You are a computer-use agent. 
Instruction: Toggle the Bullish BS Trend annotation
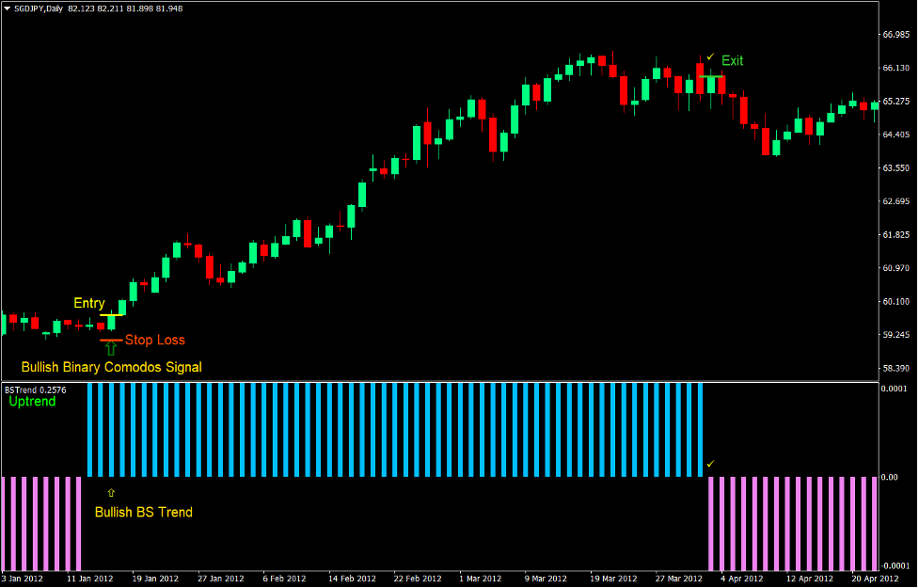coord(143,513)
